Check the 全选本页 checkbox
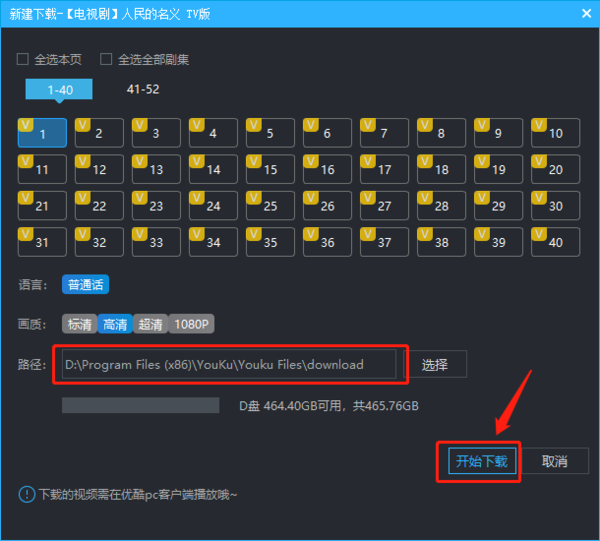 click(x=23, y=59)
